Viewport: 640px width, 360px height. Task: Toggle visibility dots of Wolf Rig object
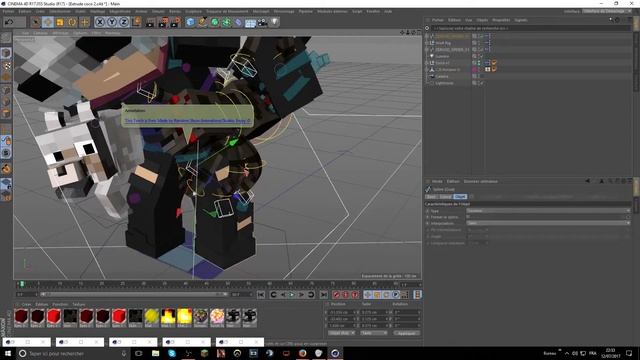coord(480,43)
